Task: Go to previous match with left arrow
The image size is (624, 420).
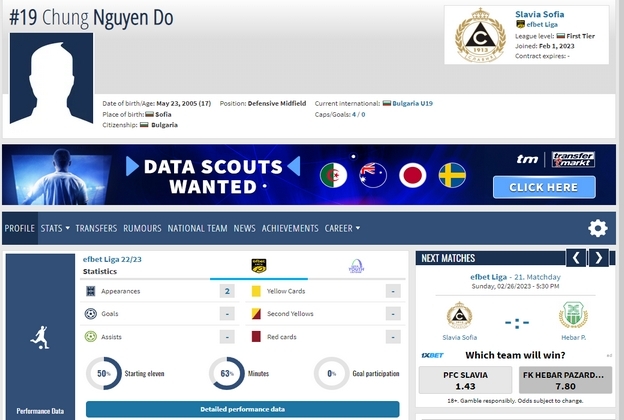Action: tap(576, 258)
